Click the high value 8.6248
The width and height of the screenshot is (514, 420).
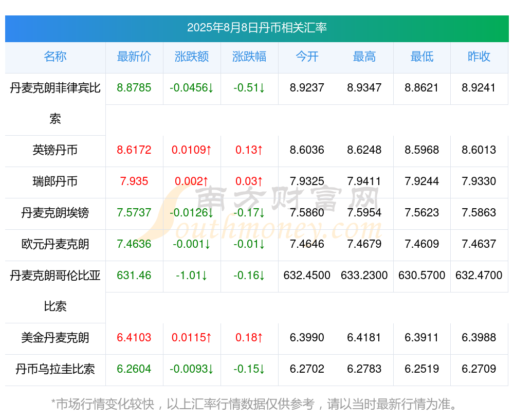(x=364, y=150)
